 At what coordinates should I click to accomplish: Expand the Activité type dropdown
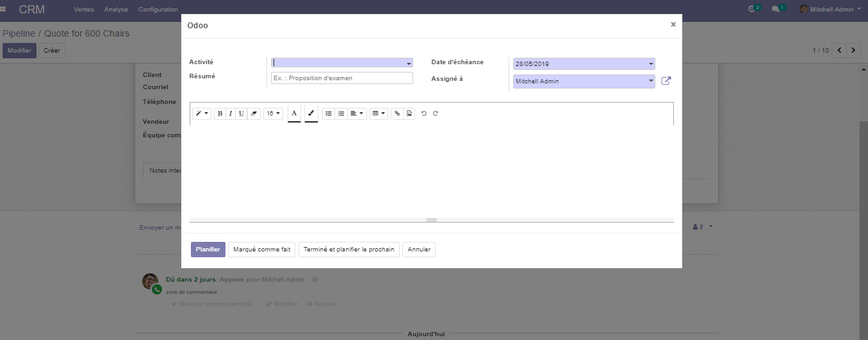[342, 63]
